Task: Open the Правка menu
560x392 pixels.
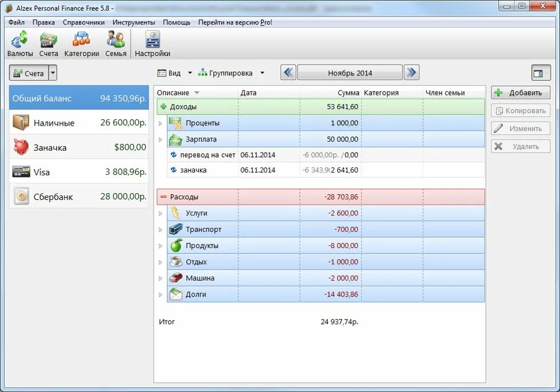Action: coord(43,22)
